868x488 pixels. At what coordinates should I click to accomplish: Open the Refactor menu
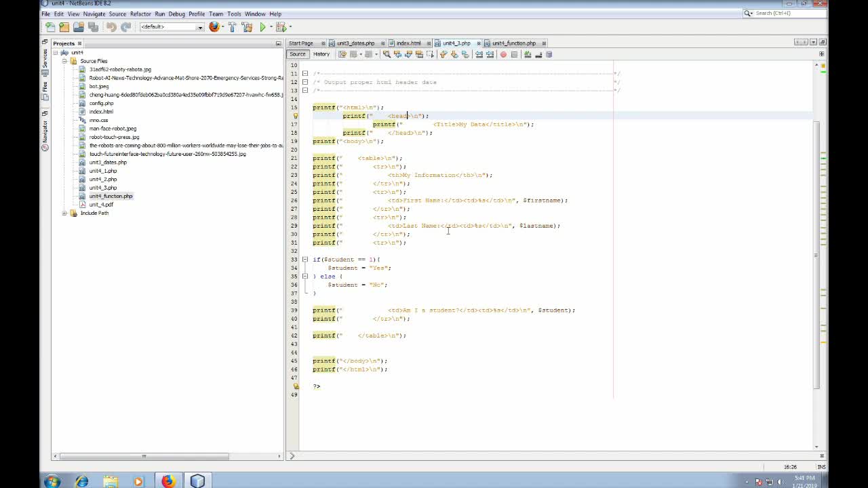pos(140,14)
